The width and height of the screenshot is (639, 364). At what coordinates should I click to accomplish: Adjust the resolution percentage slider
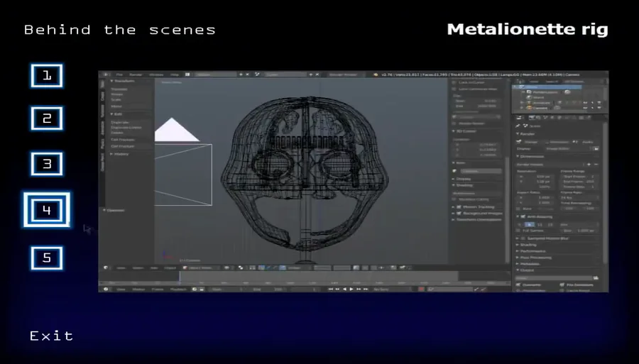pos(536,187)
